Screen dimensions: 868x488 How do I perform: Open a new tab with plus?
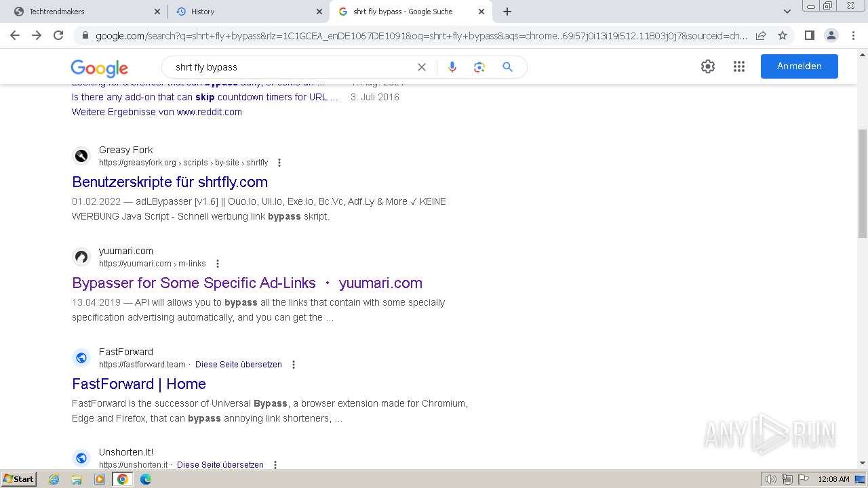point(507,12)
